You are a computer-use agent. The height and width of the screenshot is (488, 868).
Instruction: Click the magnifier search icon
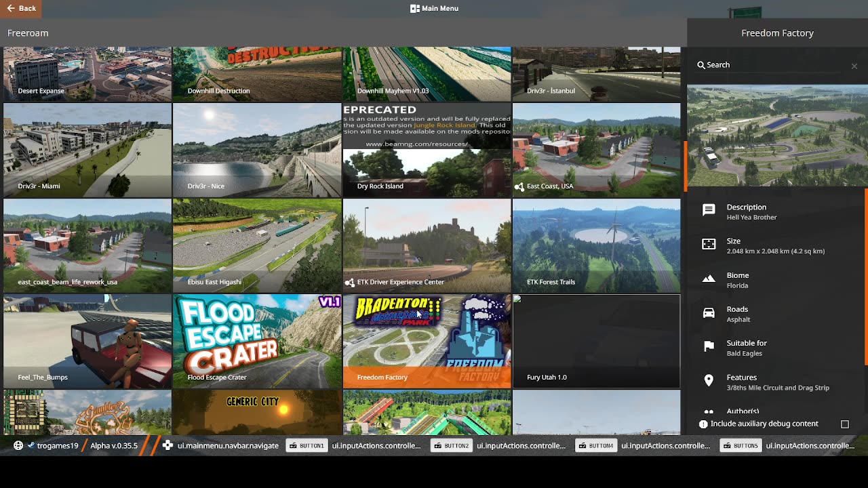pos(701,65)
